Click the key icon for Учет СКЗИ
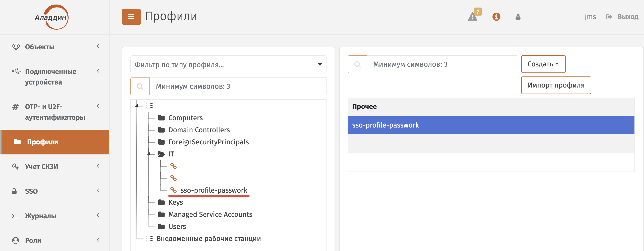 [15, 166]
